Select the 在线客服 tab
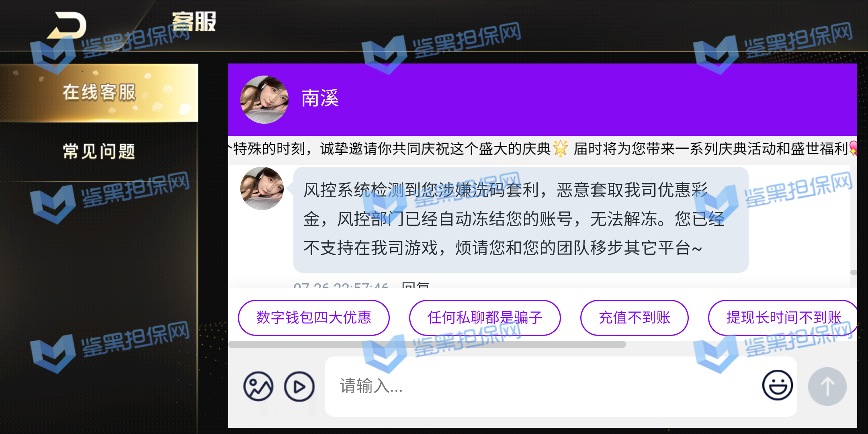 99,92
